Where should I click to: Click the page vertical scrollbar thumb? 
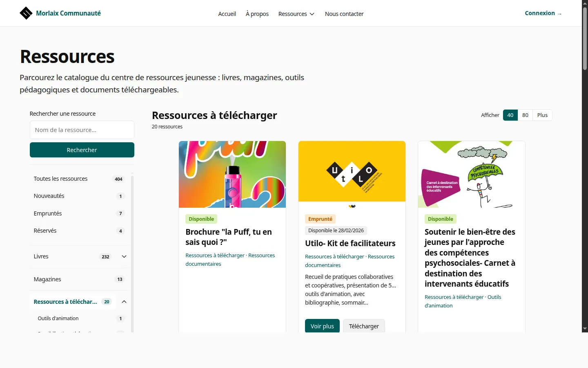pos(585,38)
